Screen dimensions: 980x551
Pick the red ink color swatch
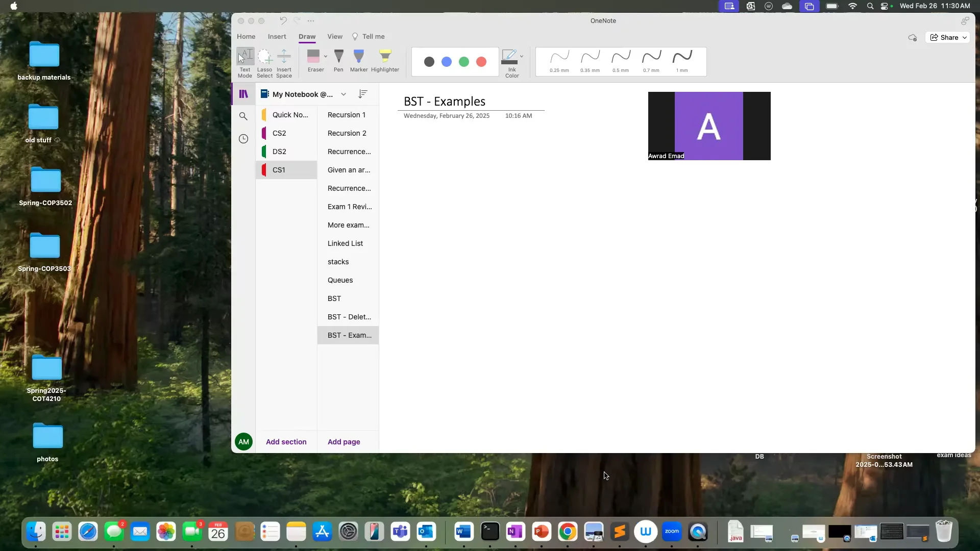click(481, 62)
